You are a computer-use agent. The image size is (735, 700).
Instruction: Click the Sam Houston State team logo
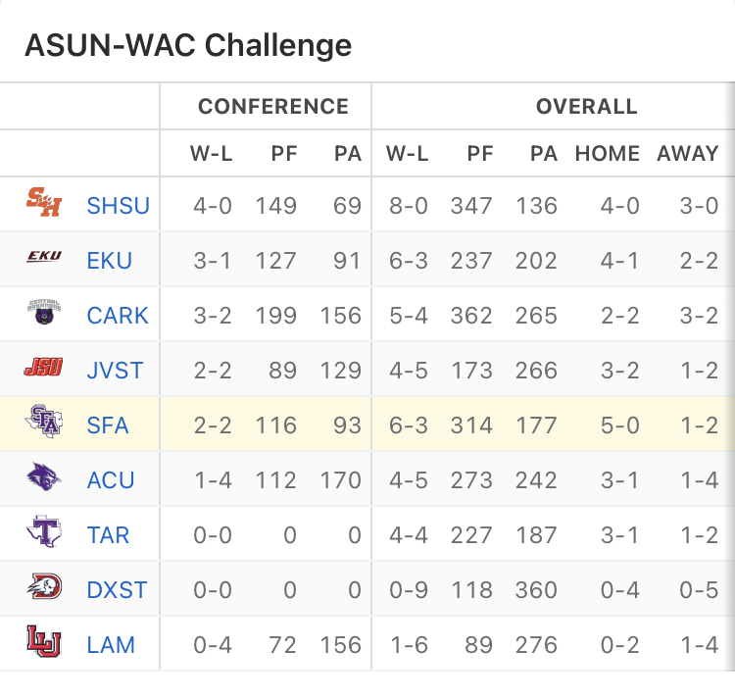(x=43, y=204)
